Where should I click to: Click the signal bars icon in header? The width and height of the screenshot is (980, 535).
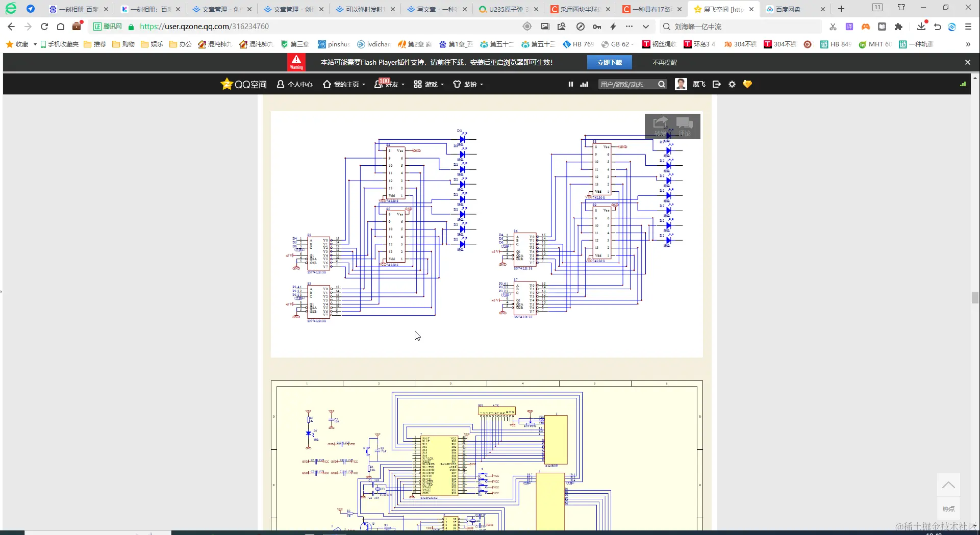584,84
